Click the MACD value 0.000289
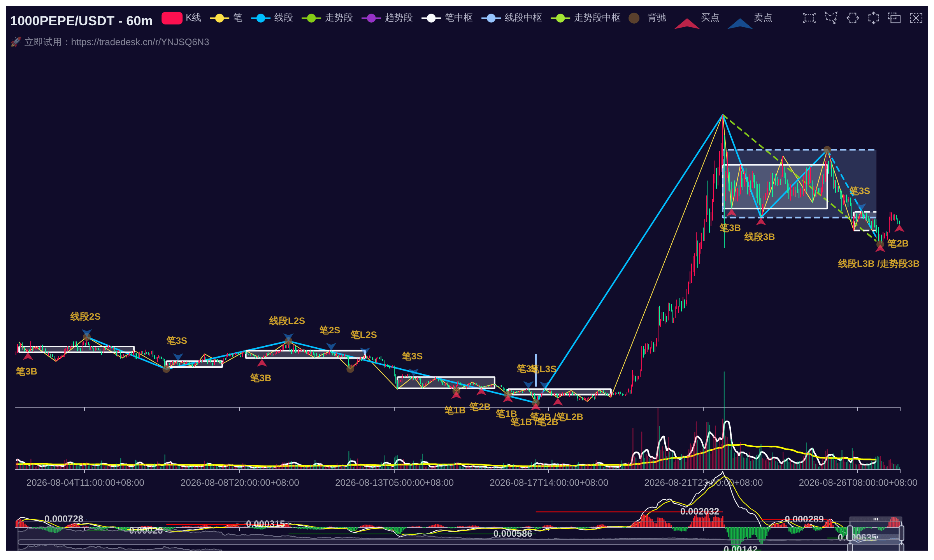 coord(804,519)
